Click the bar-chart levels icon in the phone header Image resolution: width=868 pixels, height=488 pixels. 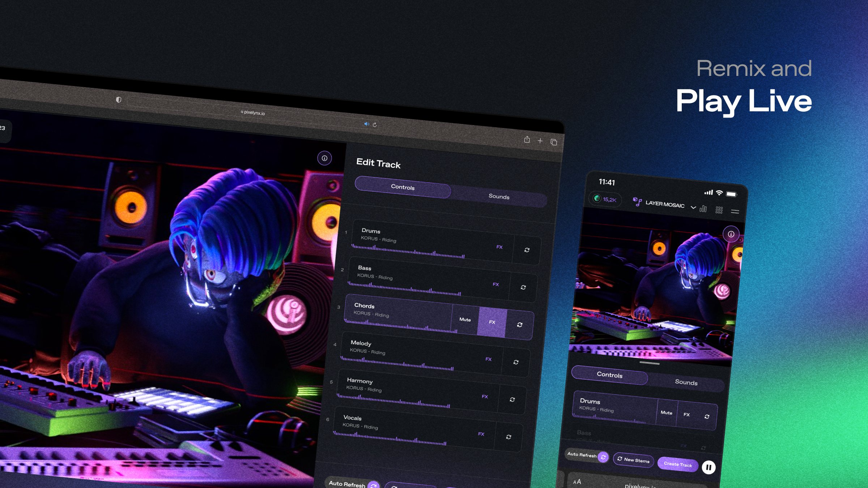point(703,209)
